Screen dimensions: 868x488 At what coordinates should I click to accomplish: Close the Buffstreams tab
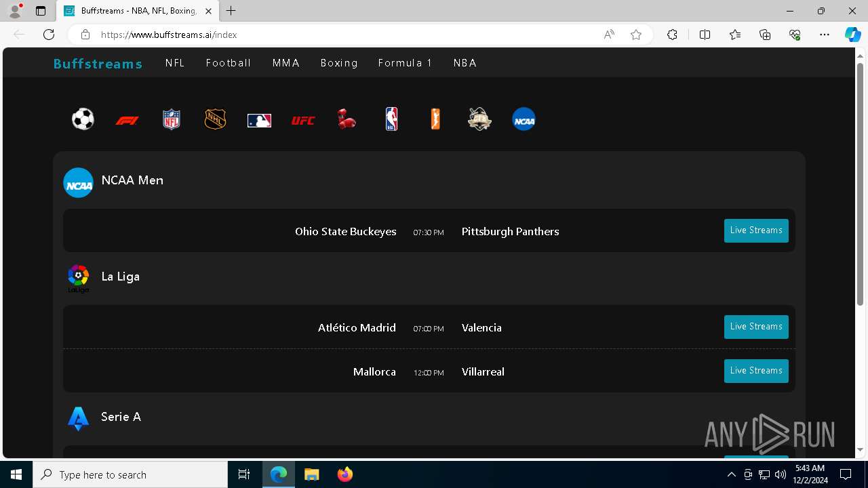[x=208, y=11]
